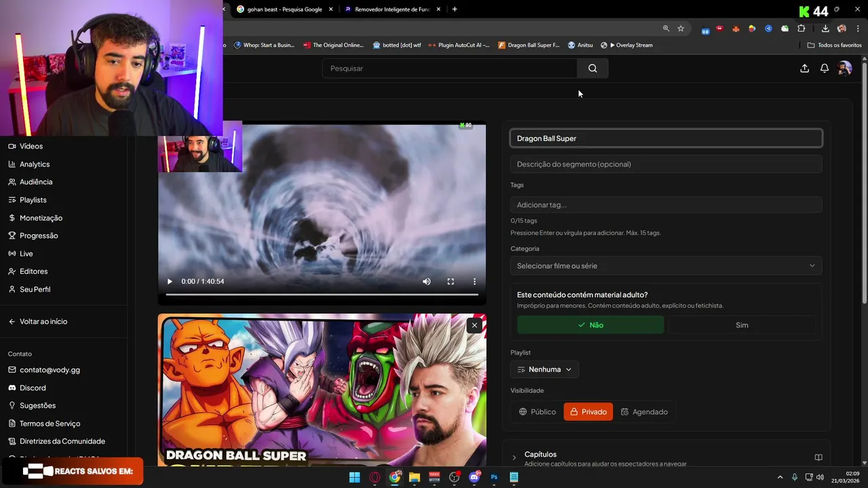Click the Descrição do segmento field
868x488 pixels.
pos(666,164)
